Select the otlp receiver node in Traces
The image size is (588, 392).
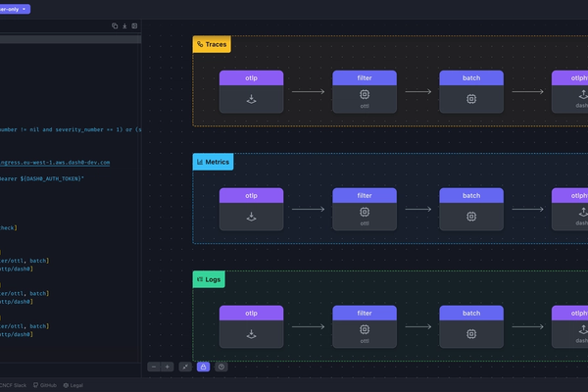click(251, 91)
